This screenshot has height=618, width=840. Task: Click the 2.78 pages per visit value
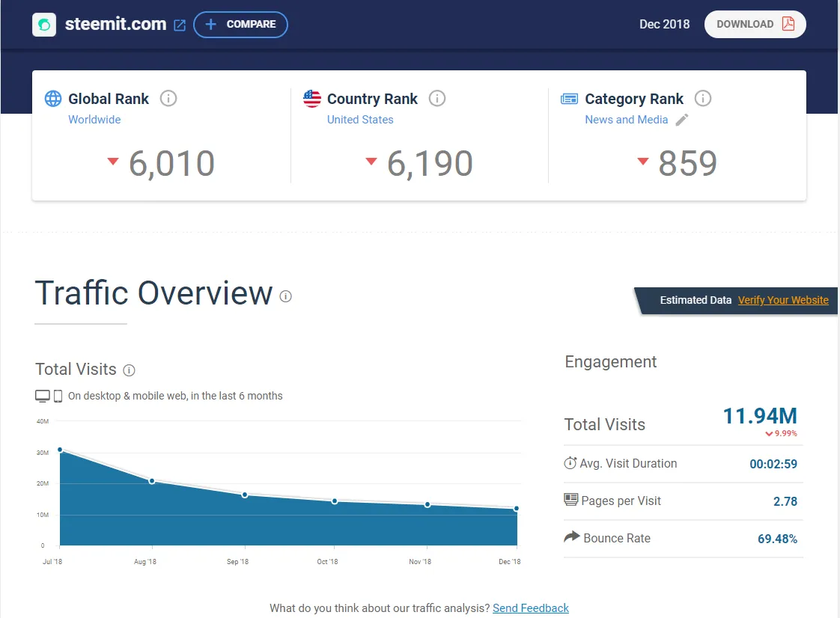tap(785, 501)
